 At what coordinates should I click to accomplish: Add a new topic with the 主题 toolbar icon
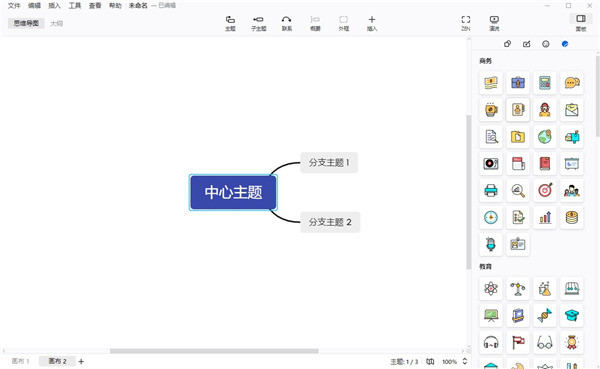230,23
